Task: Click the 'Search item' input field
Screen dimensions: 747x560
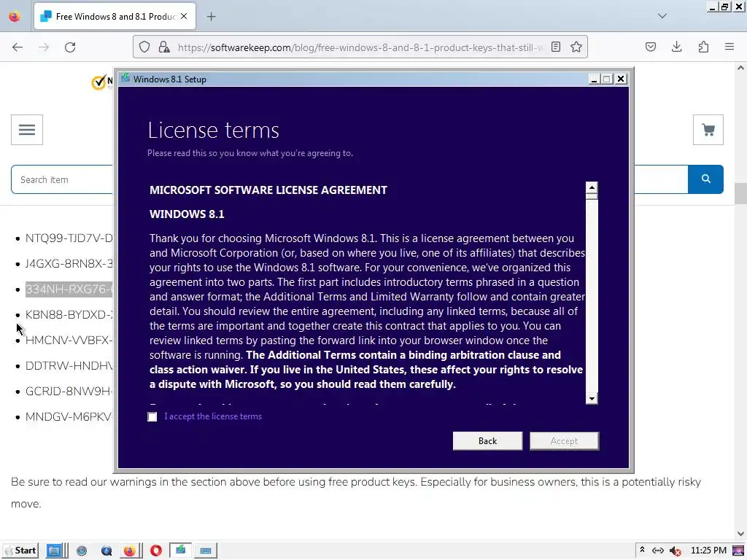Action: (62, 179)
